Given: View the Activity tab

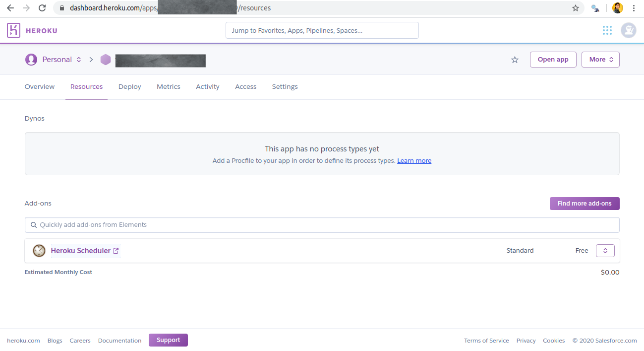Looking at the screenshot, I should tap(208, 86).
